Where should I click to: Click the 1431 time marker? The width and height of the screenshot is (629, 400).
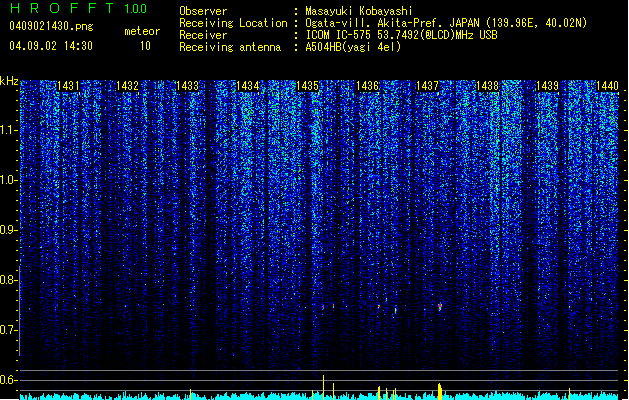(x=68, y=86)
